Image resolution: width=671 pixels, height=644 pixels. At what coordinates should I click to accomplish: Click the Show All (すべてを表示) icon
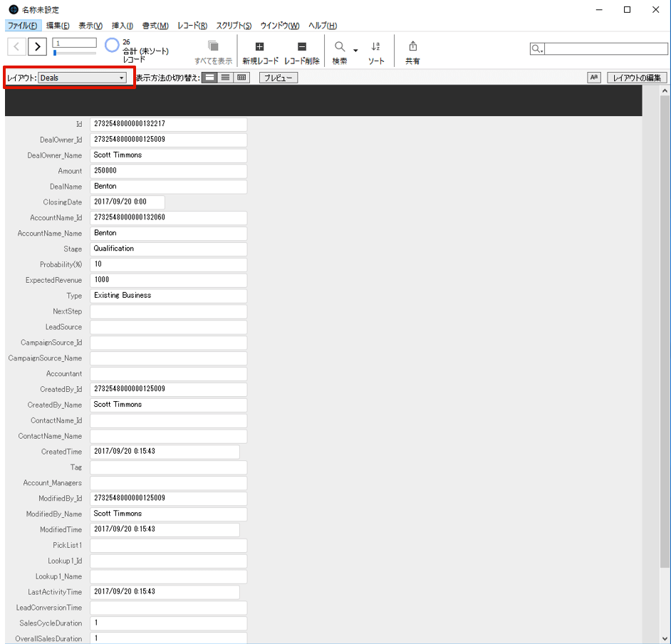pos(213,47)
